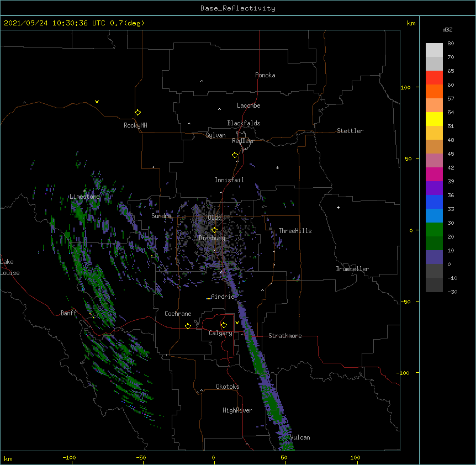This screenshot has width=476, height=465.
Task: Click the 80 value in the dBZ legend
Action: 451,44
